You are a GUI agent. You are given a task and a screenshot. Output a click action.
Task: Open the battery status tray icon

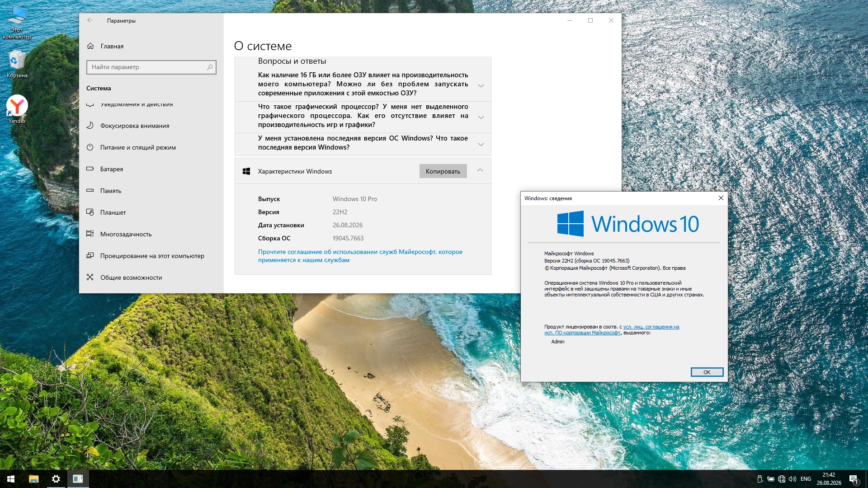pos(771,479)
